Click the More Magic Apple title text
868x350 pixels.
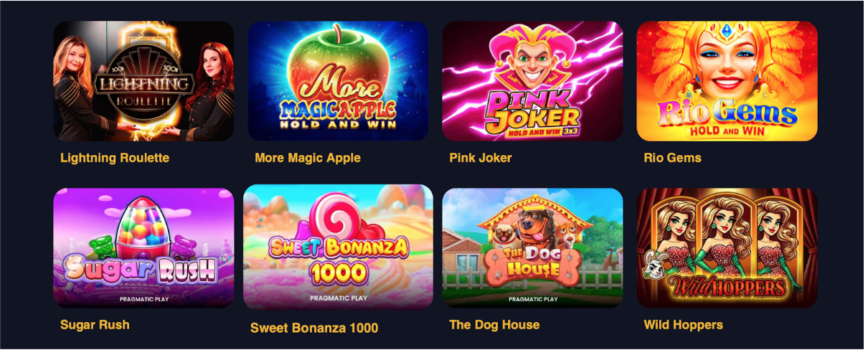(x=308, y=158)
